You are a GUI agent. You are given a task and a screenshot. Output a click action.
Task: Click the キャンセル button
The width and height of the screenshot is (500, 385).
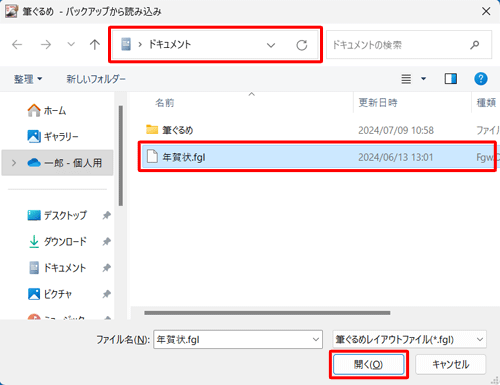451,364
